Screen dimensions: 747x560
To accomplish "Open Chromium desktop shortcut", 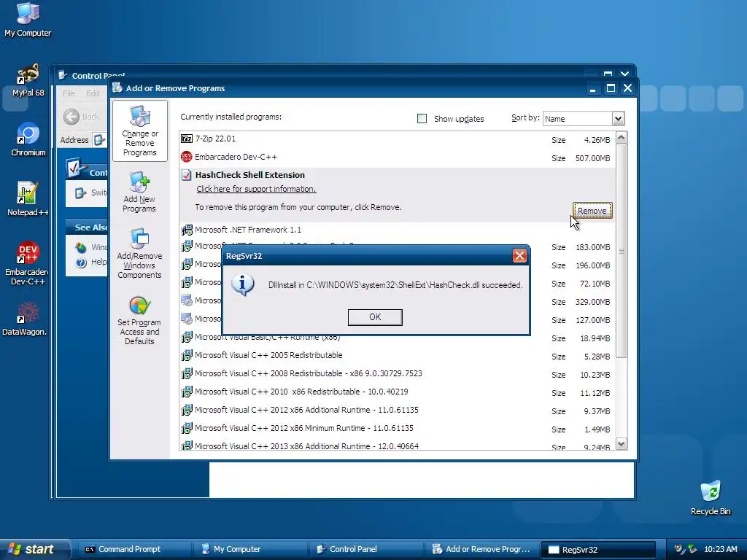I will 28,139.
